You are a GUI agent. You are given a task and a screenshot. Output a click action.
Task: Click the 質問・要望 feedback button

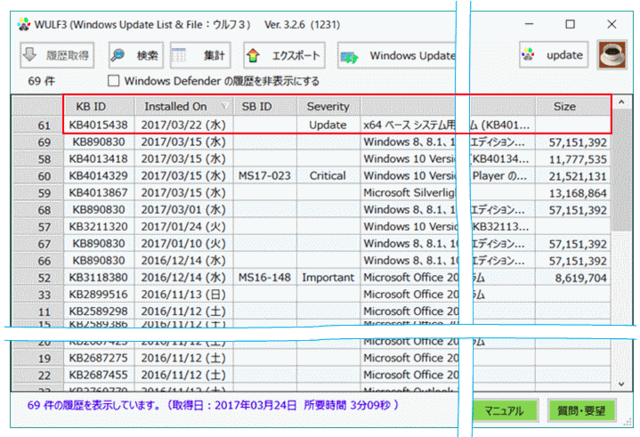(581, 410)
